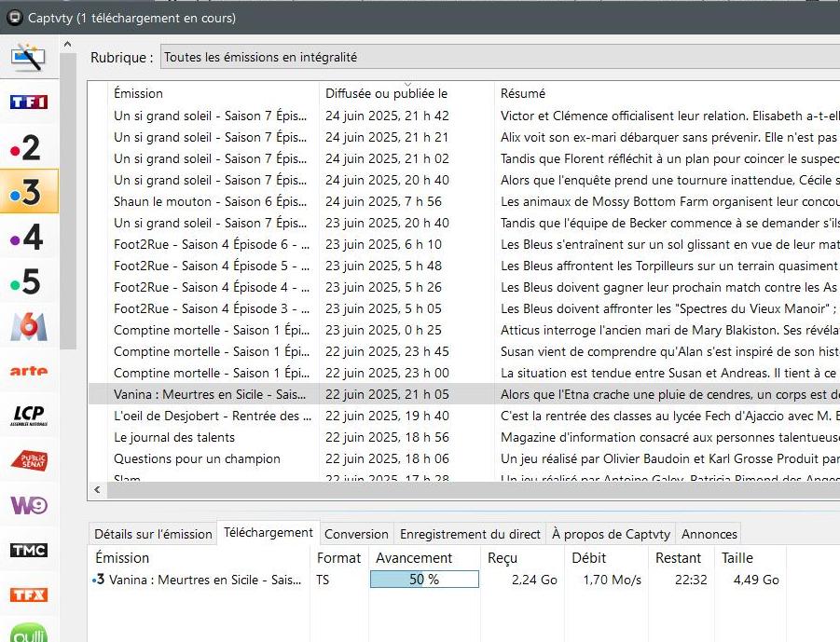The height and width of the screenshot is (642, 840).
Task: Open the LCP Assemblée Nationale channel
Action: point(29,416)
